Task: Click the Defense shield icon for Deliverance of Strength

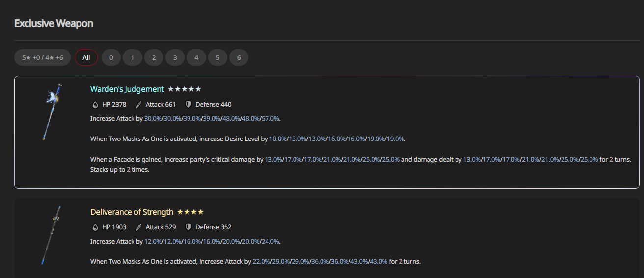Action: click(188, 227)
